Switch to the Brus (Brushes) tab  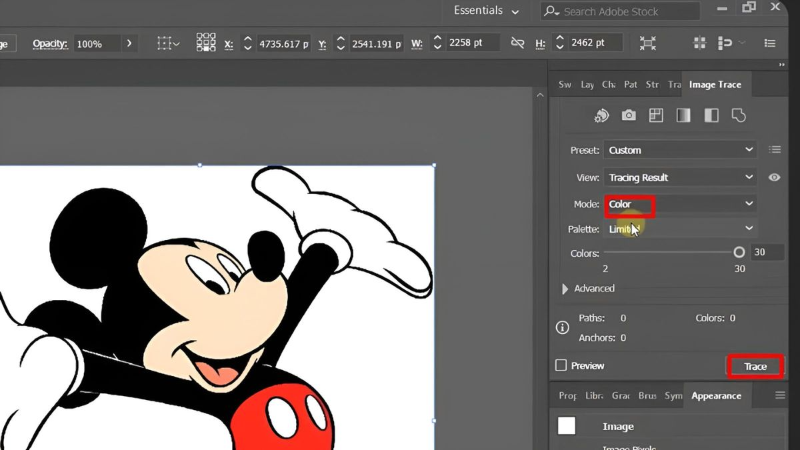(x=647, y=396)
